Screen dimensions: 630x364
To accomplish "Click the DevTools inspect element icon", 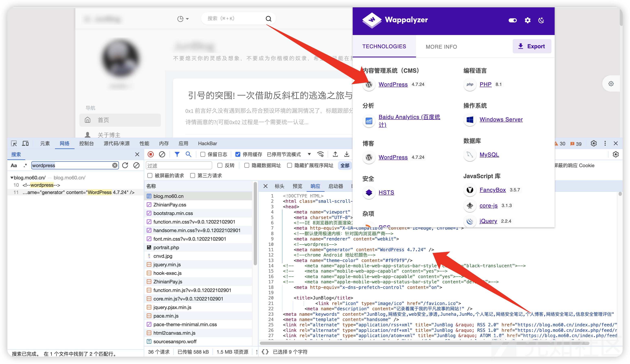I will pos(14,144).
